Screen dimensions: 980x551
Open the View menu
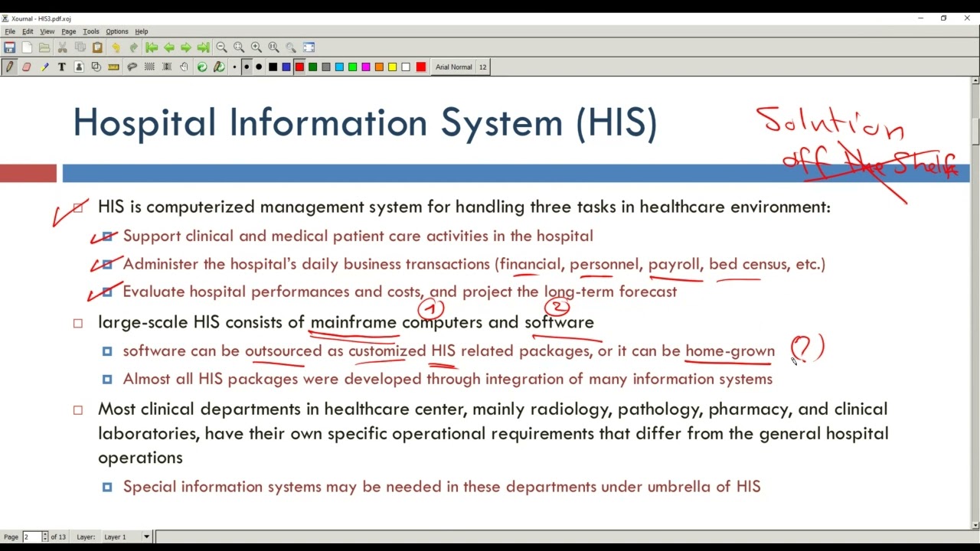pyautogui.click(x=47, y=31)
